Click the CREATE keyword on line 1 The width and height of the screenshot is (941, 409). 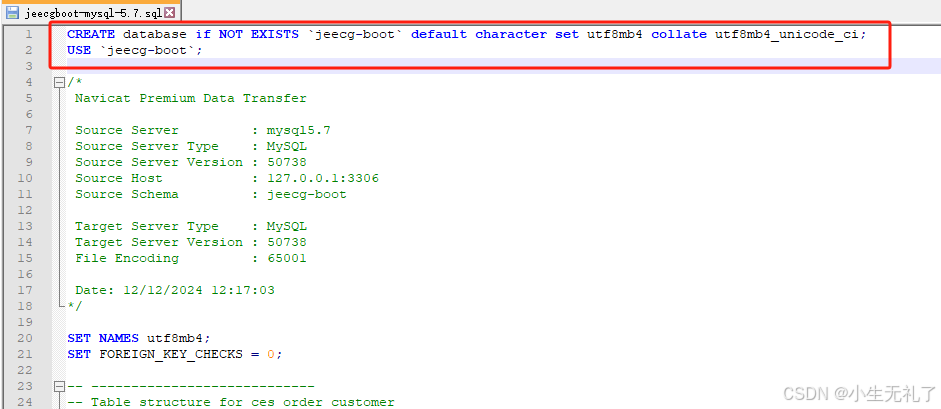pos(91,34)
